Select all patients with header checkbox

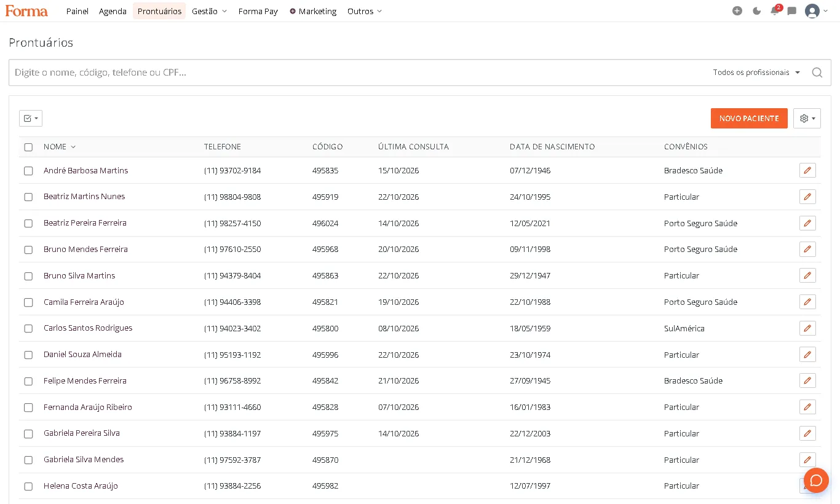(28, 147)
